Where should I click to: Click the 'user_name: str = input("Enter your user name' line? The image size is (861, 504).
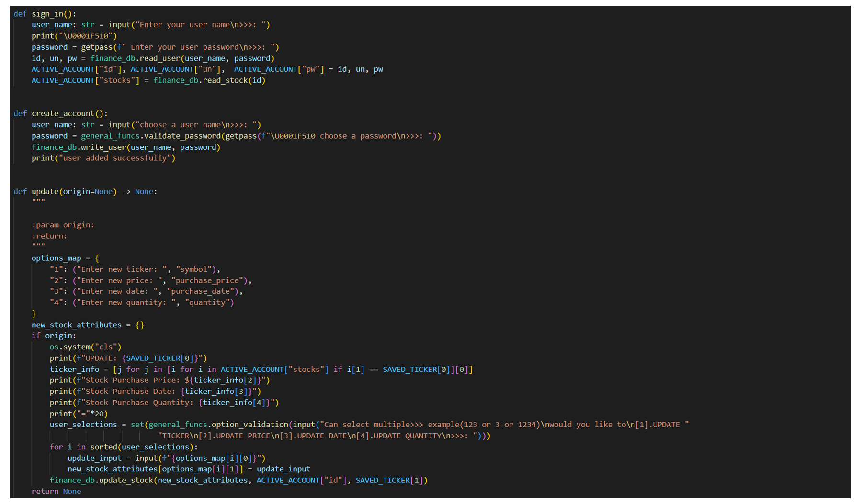tap(151, 25)
